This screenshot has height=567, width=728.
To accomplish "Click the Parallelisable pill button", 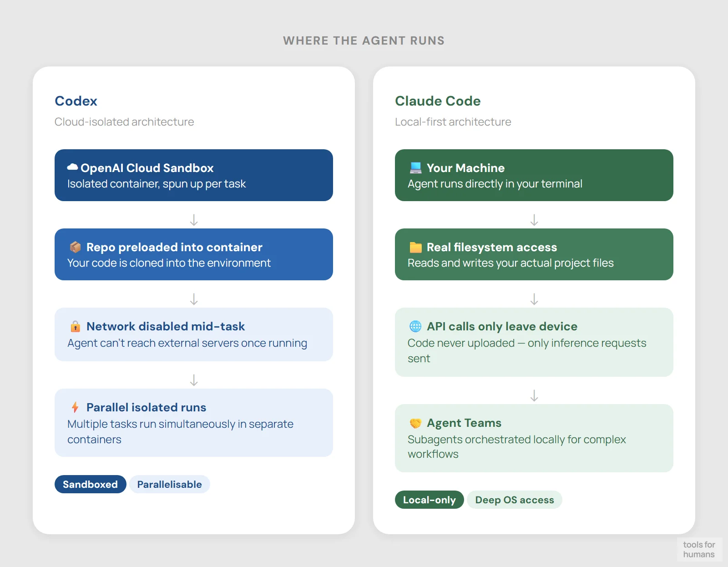I will click(x=169, y=484).
